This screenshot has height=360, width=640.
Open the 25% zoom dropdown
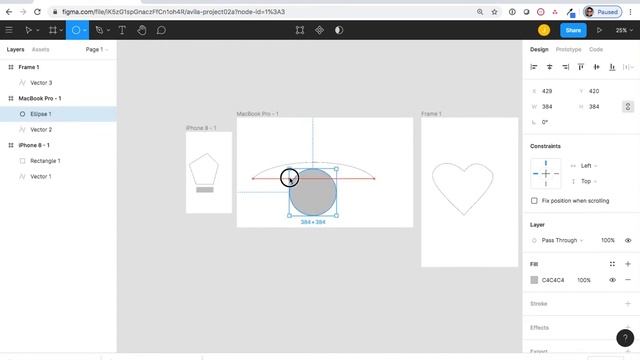624,30
